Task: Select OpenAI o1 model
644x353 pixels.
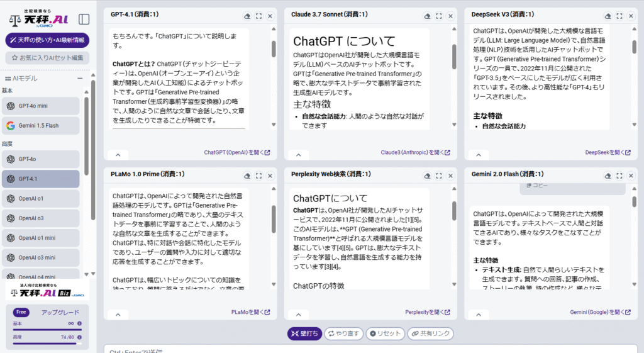Action: [41, 198]
